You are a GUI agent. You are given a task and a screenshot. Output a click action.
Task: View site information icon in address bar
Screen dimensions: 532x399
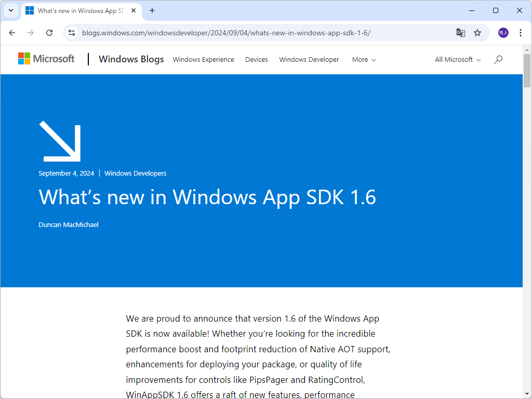pyautogui.click(x=72, y=33)
